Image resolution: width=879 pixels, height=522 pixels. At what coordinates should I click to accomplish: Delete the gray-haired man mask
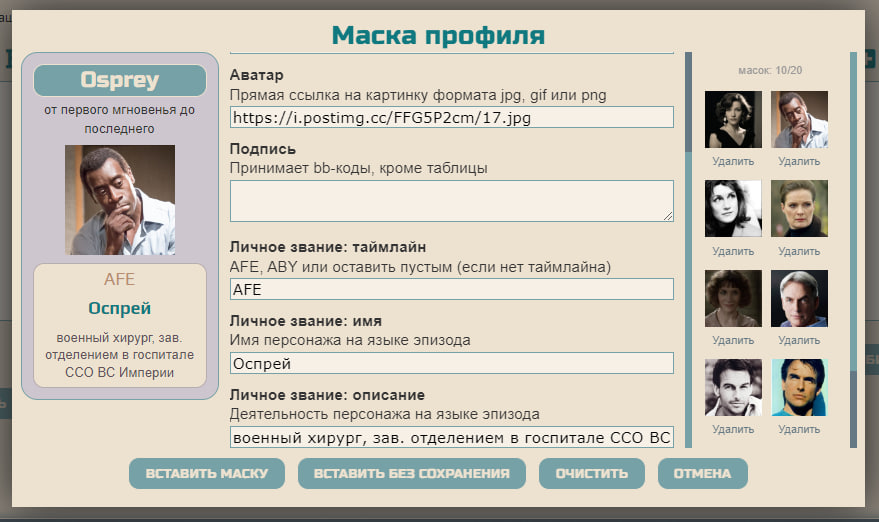[799, 340]
